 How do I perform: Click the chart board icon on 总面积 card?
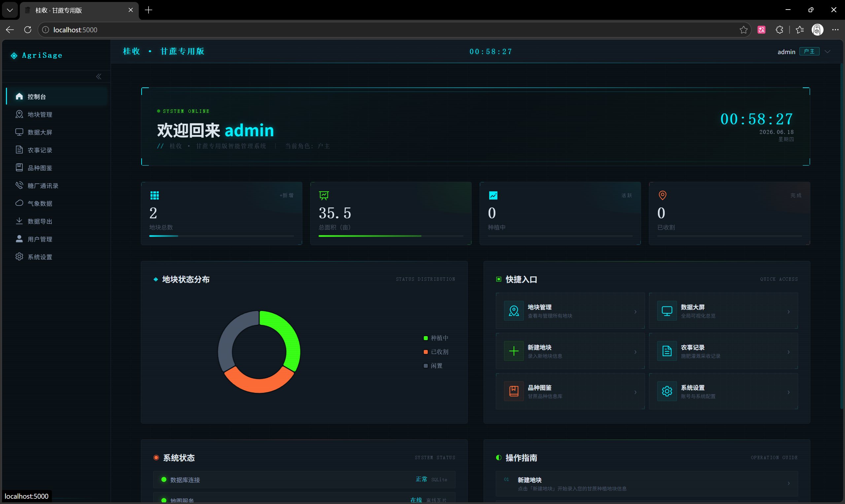point(324,195)
